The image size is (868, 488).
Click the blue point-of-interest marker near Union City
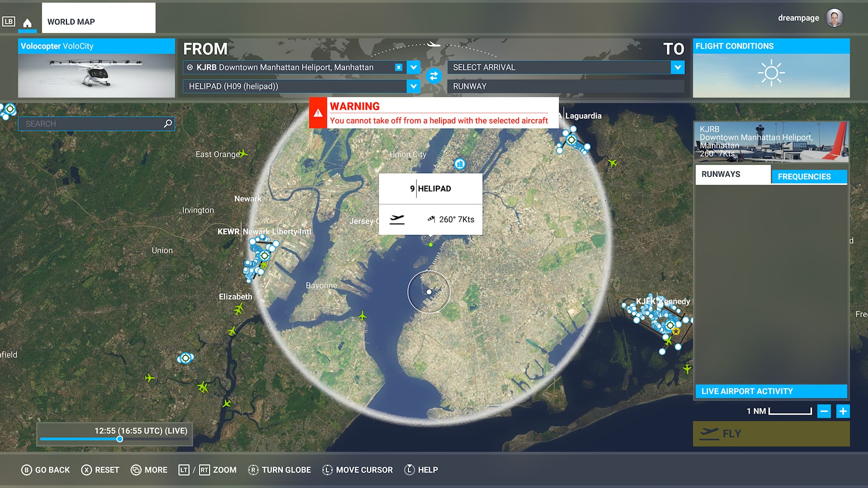459,164
